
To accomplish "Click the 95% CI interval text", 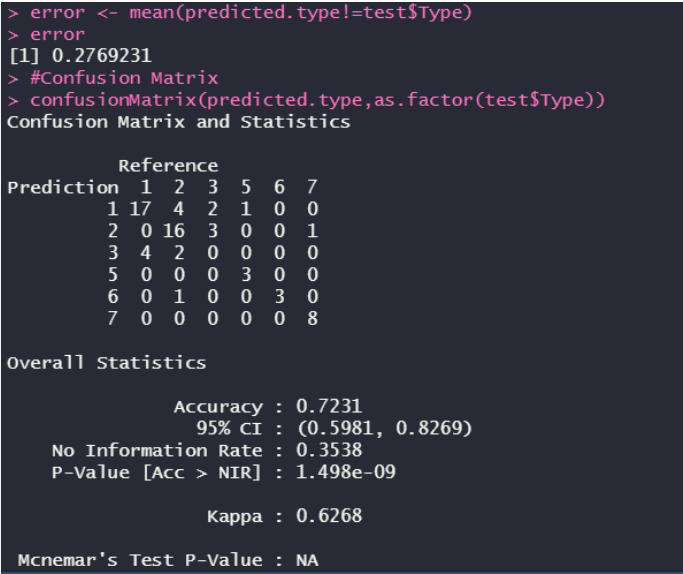I will click(x=385, y=428).
